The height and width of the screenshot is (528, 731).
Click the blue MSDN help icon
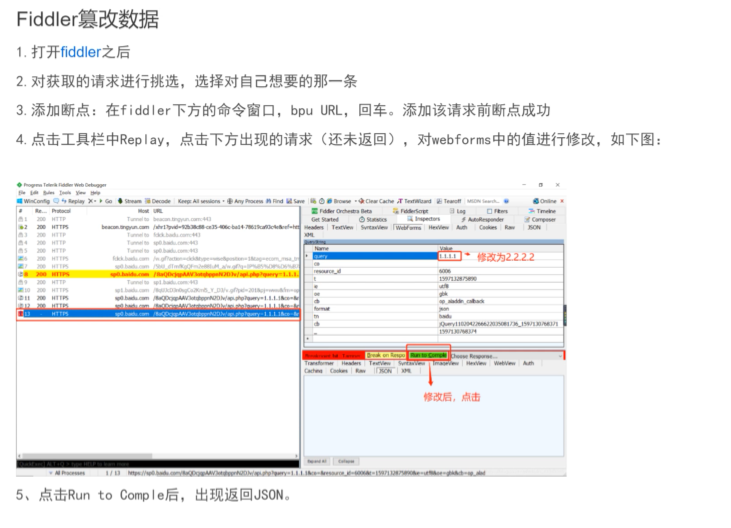(506, 201)
